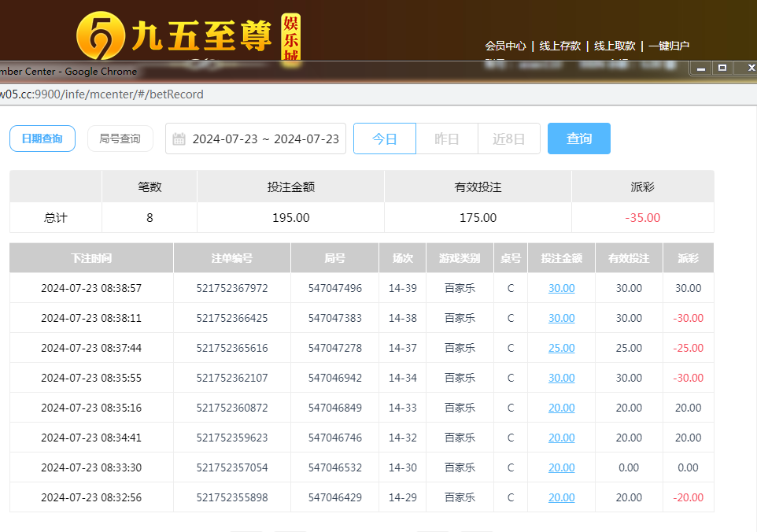Click 一键归户 in the top menu
Viewport: 757px width, 532px height.
[x=669, y=46]
